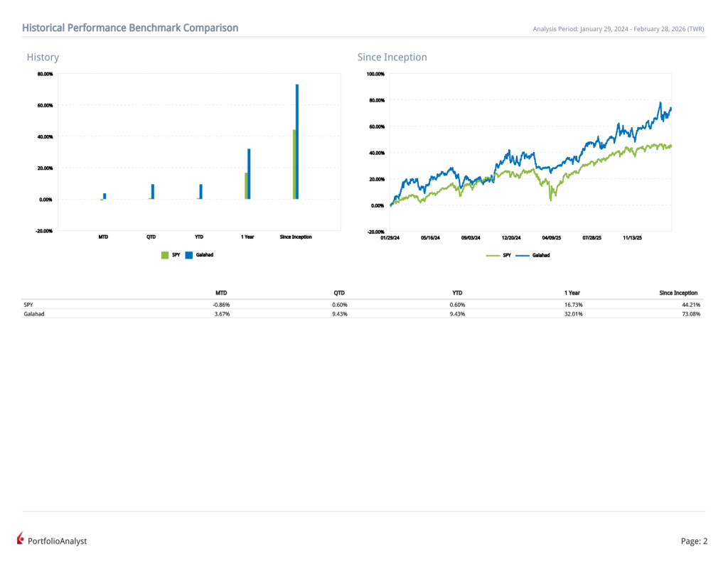Click the 05/16/24 date on line chart axis
The width and height of the screenshot is (728, 562).
tap(430, 238)
